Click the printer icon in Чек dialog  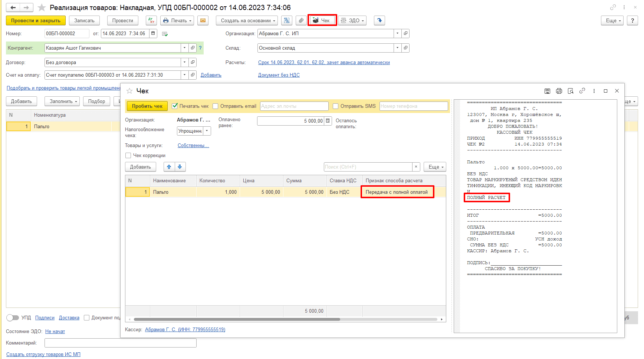pos(559,91)
